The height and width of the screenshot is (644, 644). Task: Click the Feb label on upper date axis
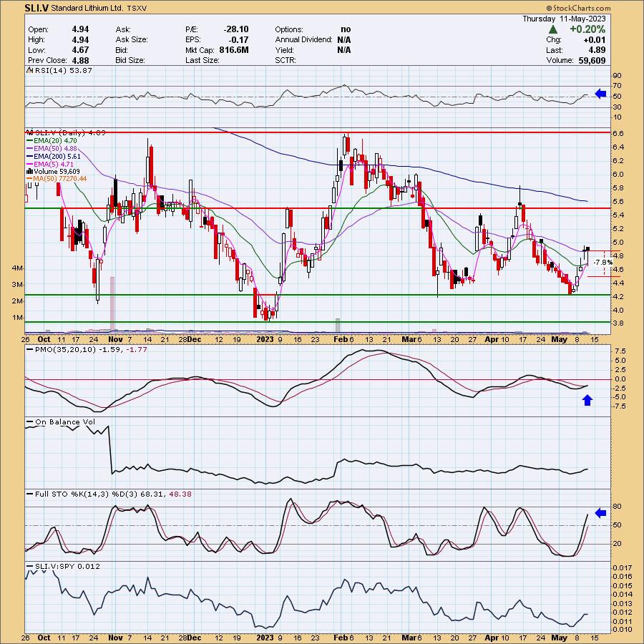click(x=341, y=339)
